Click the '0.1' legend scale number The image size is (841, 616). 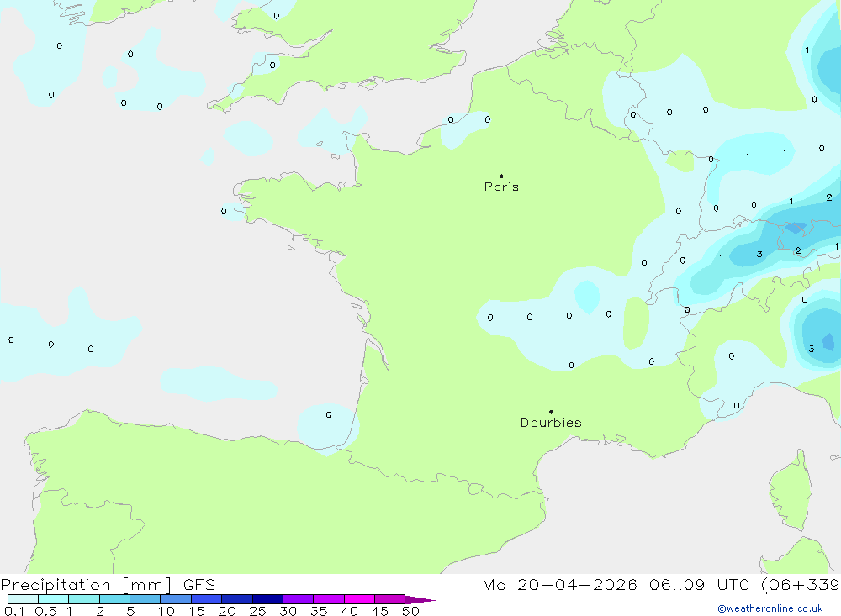click(14, 611)
